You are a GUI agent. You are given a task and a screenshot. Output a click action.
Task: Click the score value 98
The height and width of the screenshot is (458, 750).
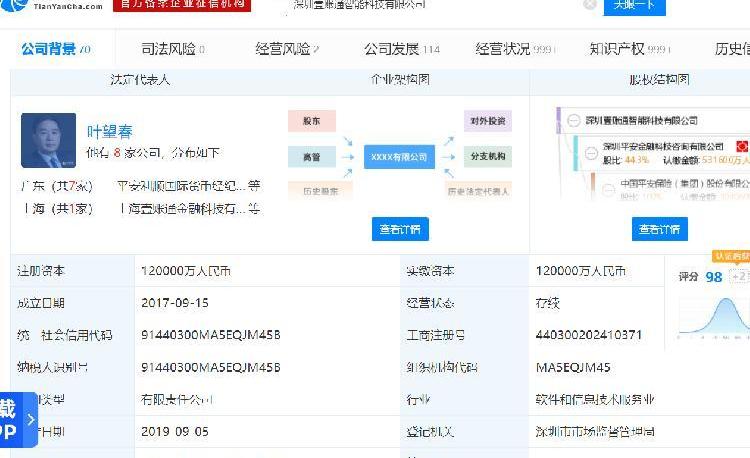pyautogui.click(x=714, y=277)
